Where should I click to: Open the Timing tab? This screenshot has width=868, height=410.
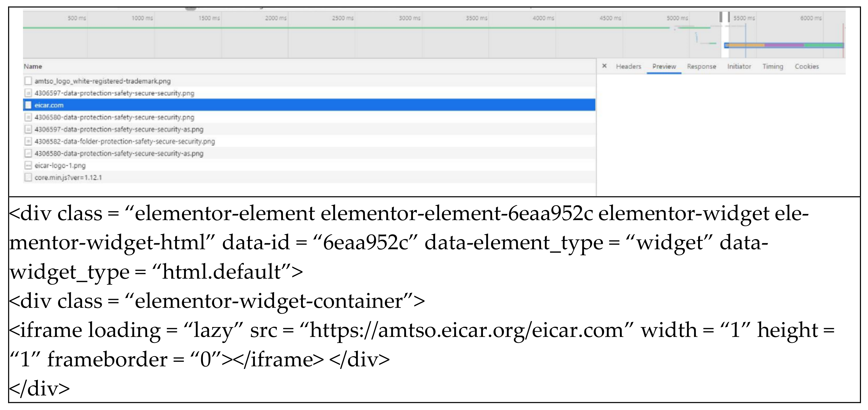[x=773, y=66]
